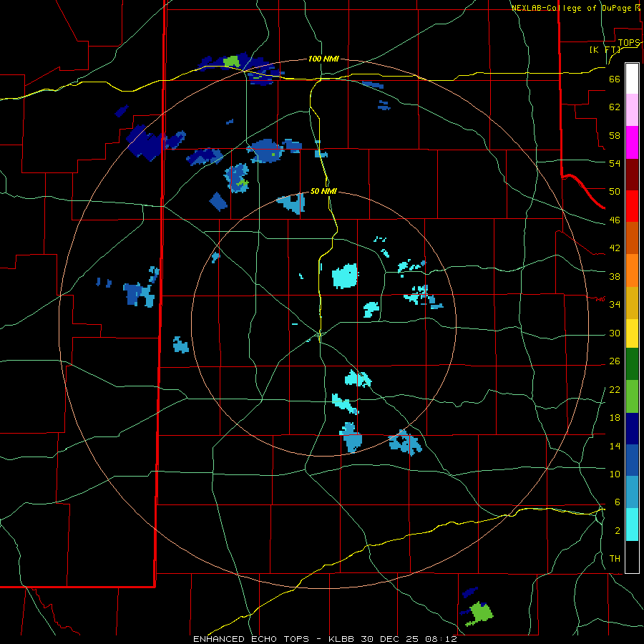The width and height of the screenshot is (644, 644).
Task: Click the legend value 66
Action: point(615,79)
